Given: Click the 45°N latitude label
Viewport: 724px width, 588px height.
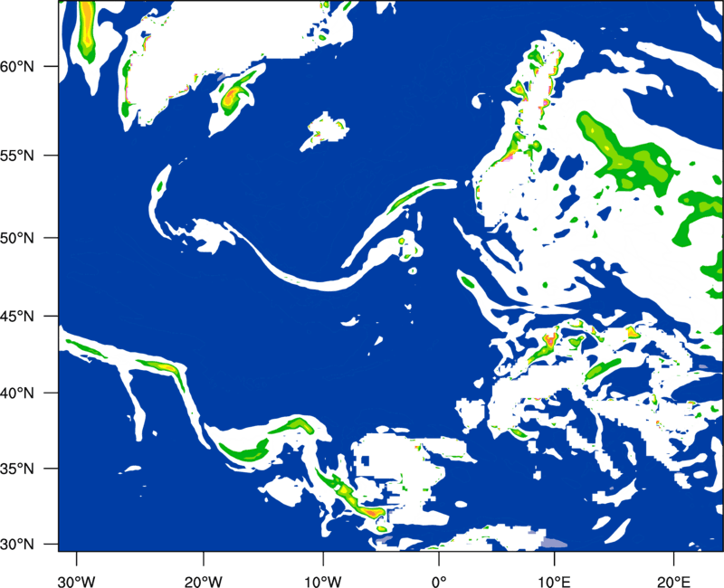Looking at the screenshot, I should click(17, 316).
